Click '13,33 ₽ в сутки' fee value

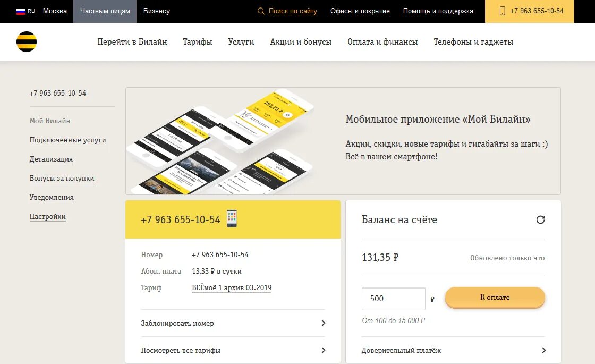click(x=217, y=271)
